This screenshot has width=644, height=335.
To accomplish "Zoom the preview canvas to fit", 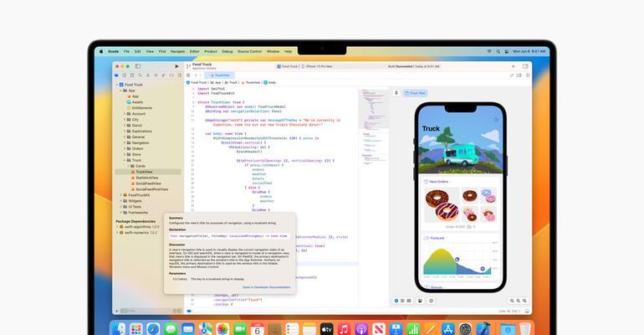I will [x=519, y=301].
